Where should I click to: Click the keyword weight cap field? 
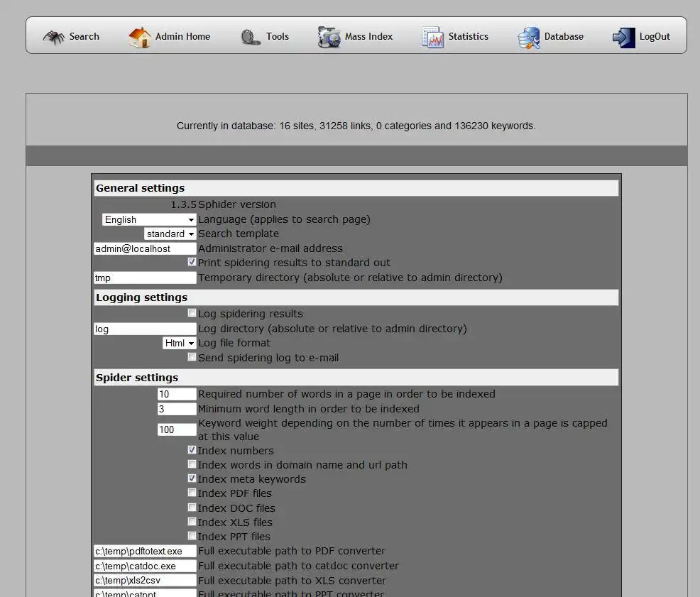tap(177, 429)
